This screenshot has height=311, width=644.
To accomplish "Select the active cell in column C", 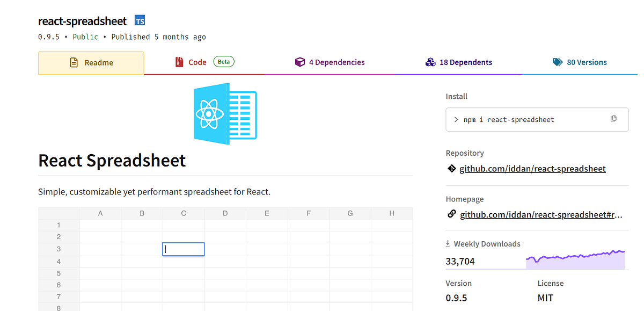I will [183, 249].
